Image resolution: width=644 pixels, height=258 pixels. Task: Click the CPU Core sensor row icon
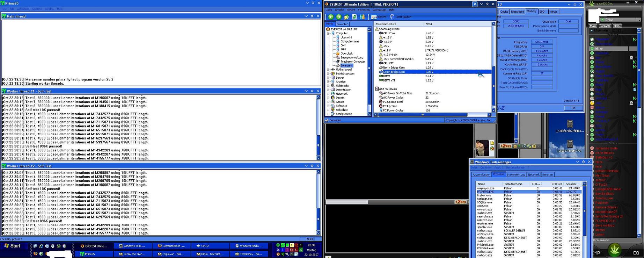tap(381, 33)
